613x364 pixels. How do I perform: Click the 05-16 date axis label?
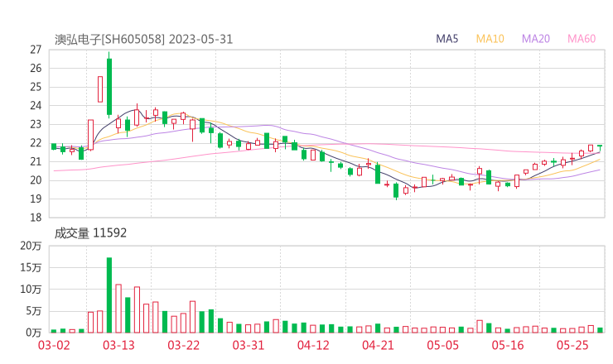click(508, 345)
